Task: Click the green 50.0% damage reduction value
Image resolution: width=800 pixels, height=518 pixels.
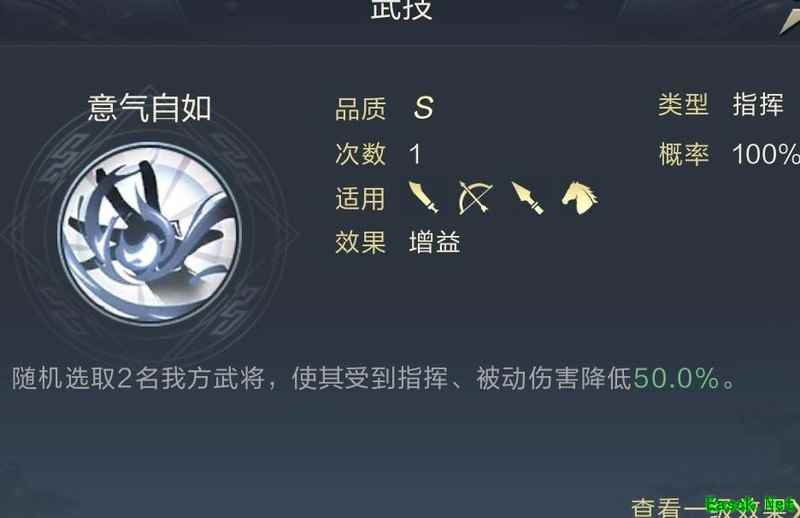Action: coord(677,379)
